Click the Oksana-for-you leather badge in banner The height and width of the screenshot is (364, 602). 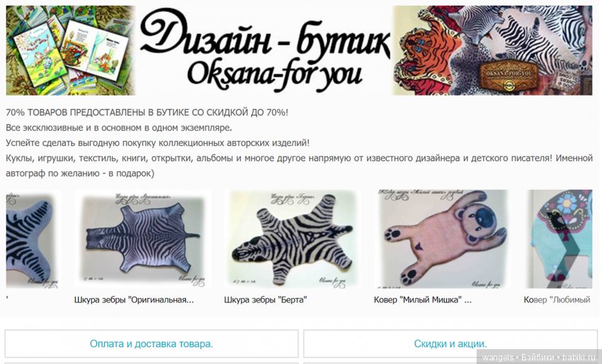click(x=509, y=76)
